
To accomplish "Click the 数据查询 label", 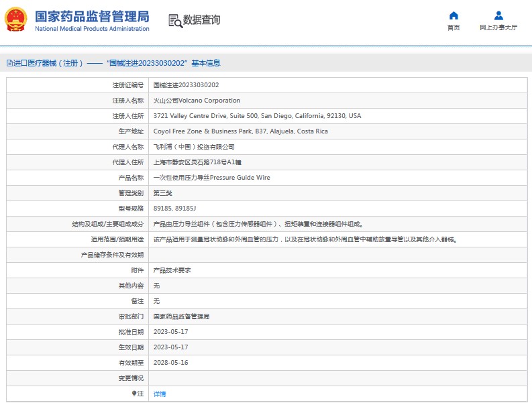I will [x=201, y=20].
